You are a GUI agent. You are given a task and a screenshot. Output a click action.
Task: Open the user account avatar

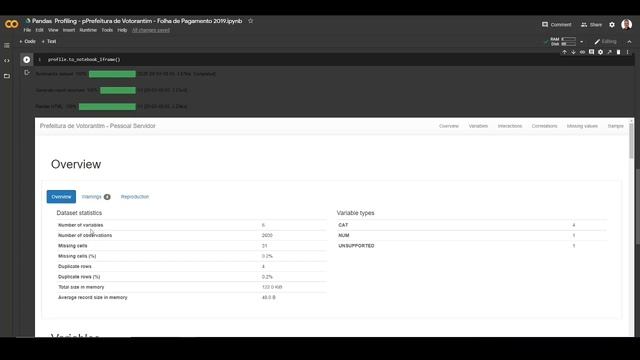tap(627, 24)
